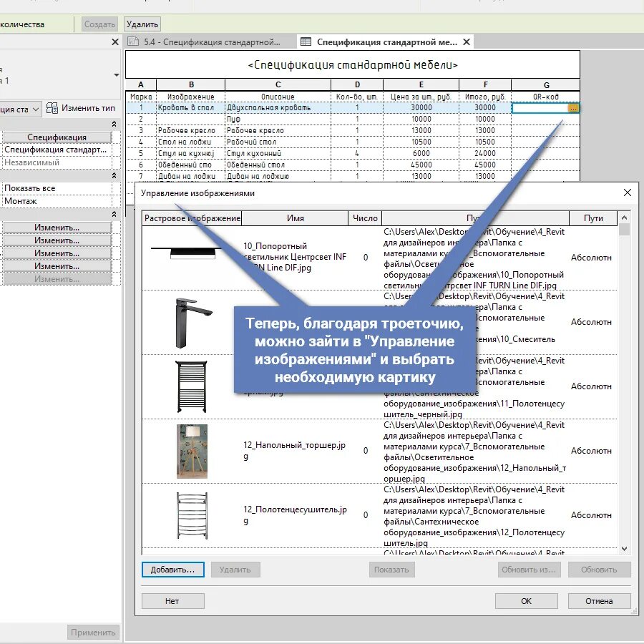Viewport: 644px width, 644px height.
Task: Click the Показать button
Action: 392,570
